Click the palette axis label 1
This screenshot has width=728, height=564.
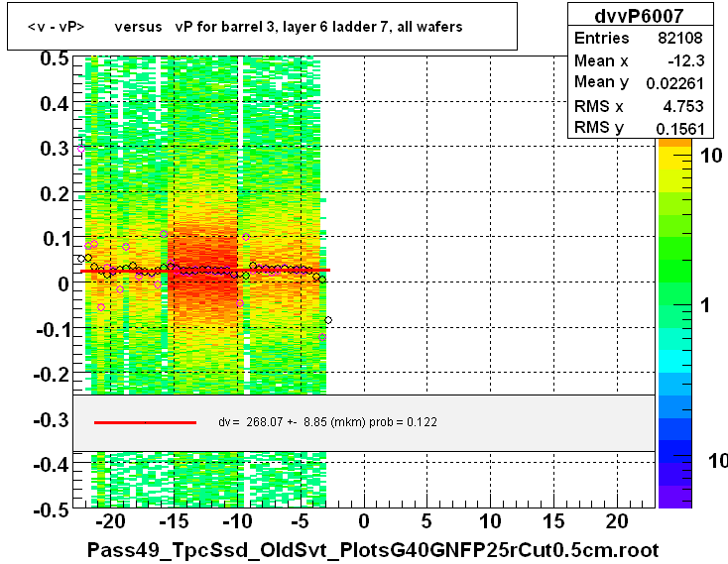(x=705, y=305)
